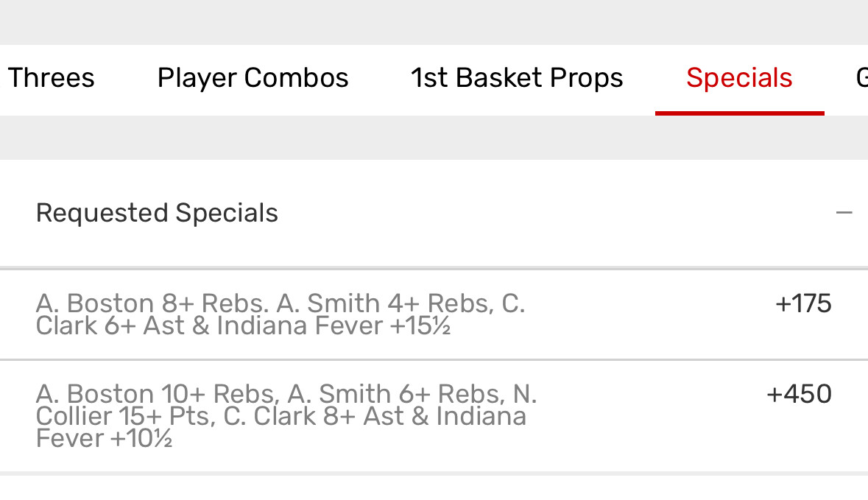Image resolution: width=868 pixels, height=500 pixels.
Task: Hide the Requested Specials list via dash
Action: [844, 214]
